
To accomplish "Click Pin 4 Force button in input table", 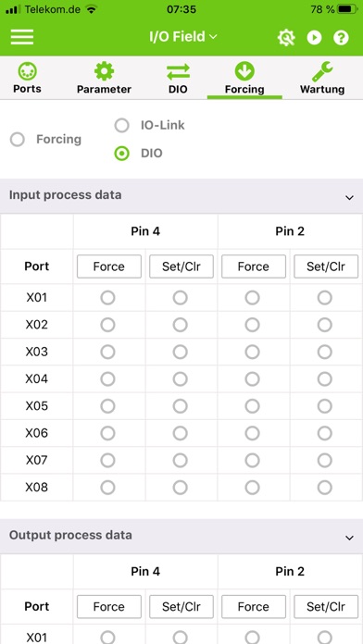I will point(109,266).
